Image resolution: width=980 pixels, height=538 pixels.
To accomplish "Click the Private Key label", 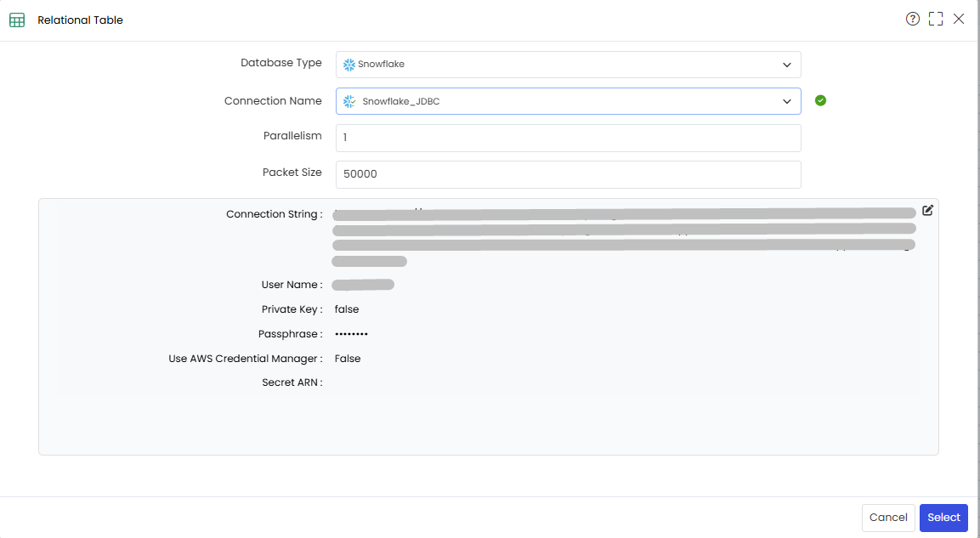I will 292,309.
